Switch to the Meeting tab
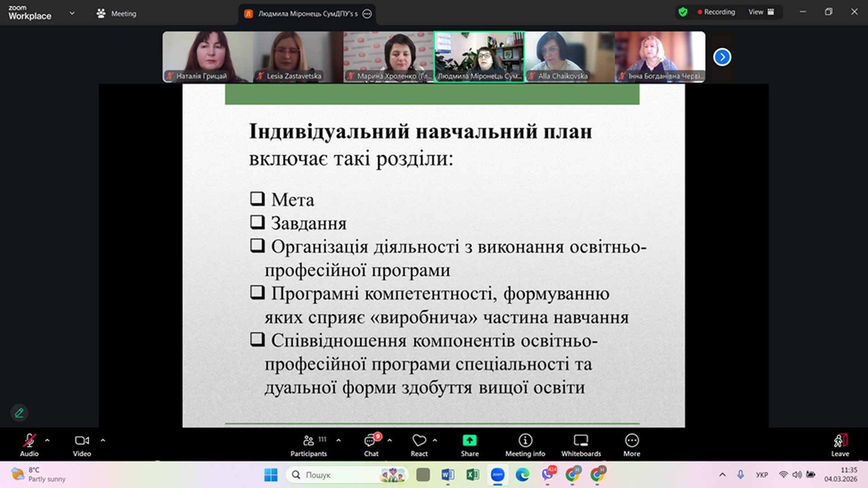 tap(117, 14)
